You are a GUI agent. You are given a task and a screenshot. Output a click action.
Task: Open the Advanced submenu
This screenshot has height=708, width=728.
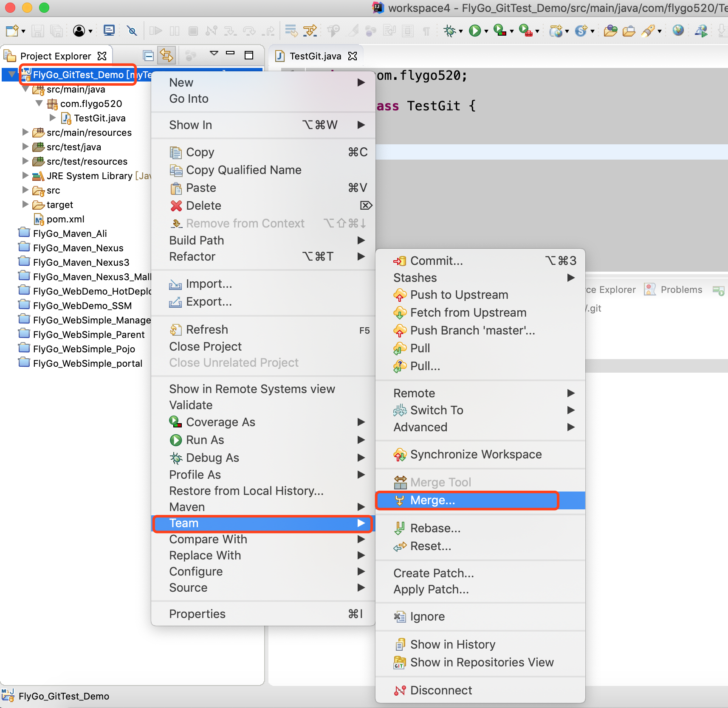480,427
